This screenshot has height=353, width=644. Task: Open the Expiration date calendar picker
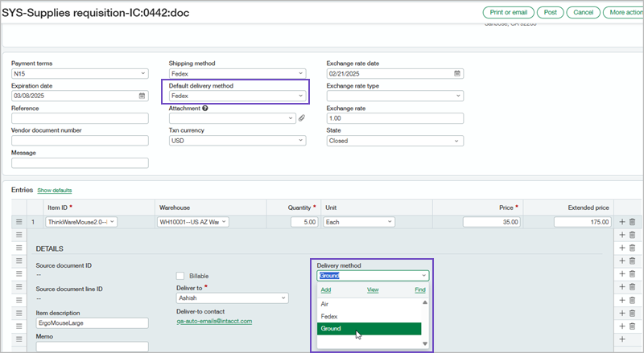point(142,96)
